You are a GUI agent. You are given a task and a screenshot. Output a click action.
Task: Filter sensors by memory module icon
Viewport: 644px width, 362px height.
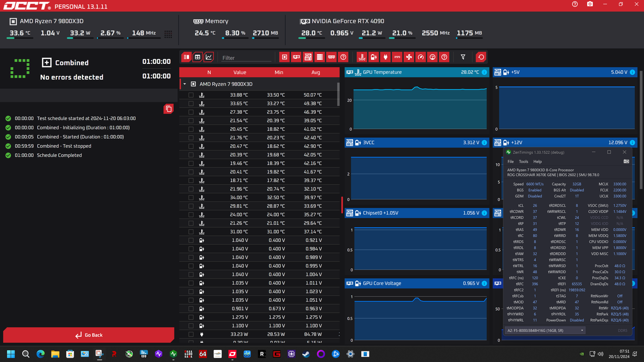(x=331, y=57)
